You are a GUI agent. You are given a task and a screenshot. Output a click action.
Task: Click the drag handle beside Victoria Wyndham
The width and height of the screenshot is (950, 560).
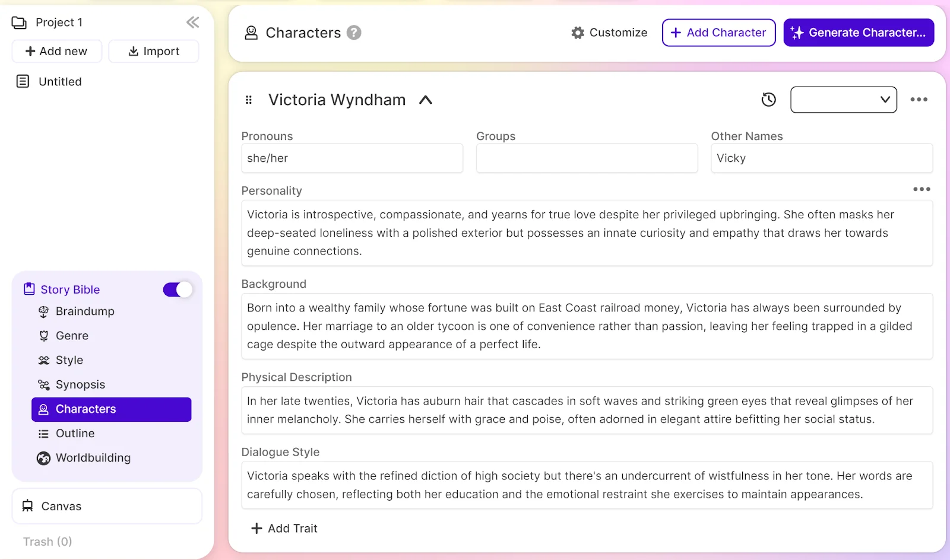pos(249,100)
